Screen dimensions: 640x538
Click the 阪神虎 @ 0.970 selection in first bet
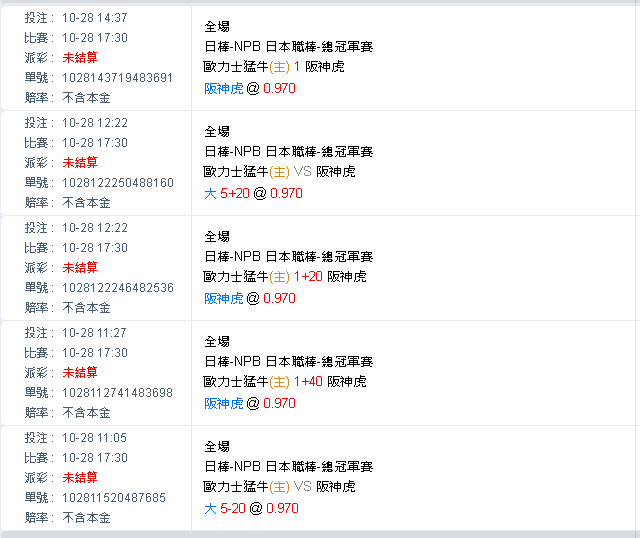[x=250, y=88]
